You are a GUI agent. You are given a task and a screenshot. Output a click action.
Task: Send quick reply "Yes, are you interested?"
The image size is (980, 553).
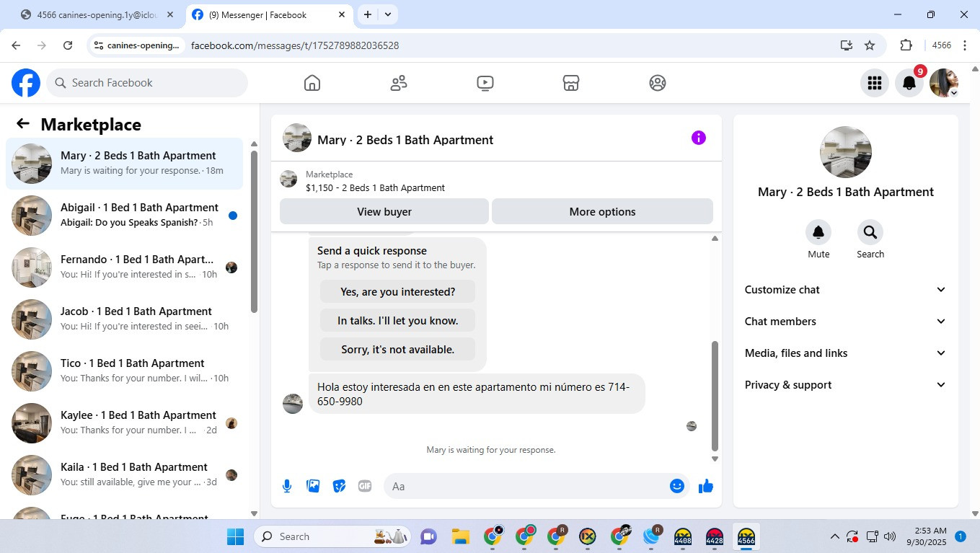tap(397, 292)
